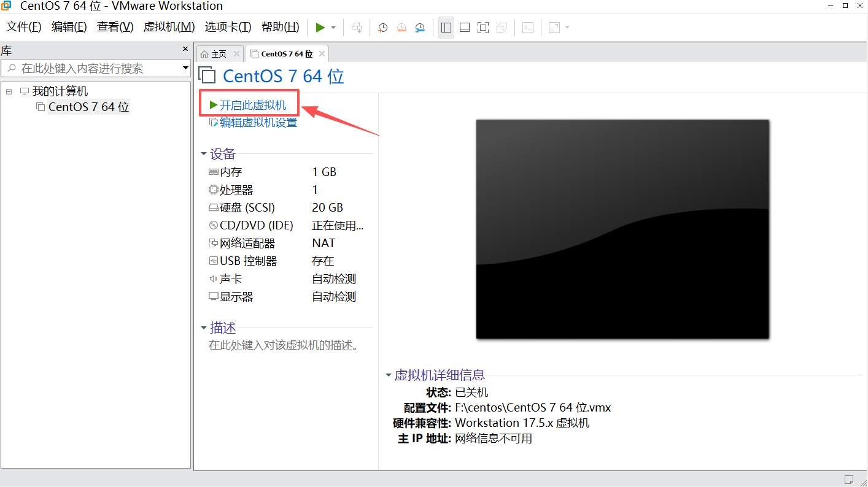This screenshot has width=868, height=487.
Task: Open the 文件(F) menu
Action: 24,27
